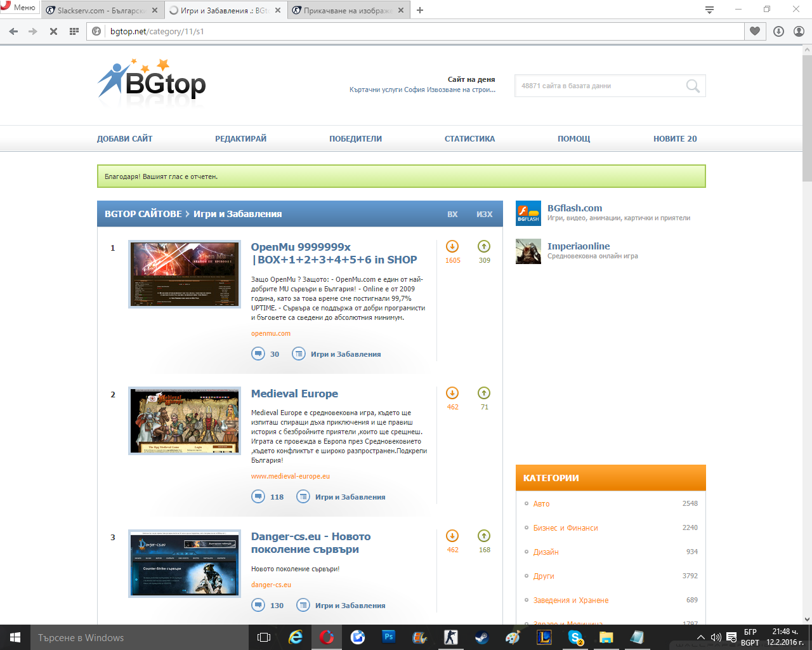Click BGTOP САЙТОВЕ breadcrumb

pos(143,214)
